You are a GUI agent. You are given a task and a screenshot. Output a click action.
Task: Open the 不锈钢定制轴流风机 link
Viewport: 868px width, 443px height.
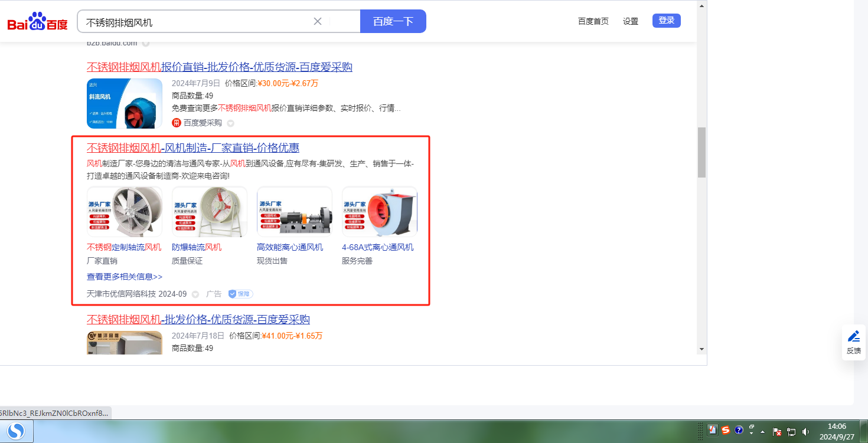[124, 247]
